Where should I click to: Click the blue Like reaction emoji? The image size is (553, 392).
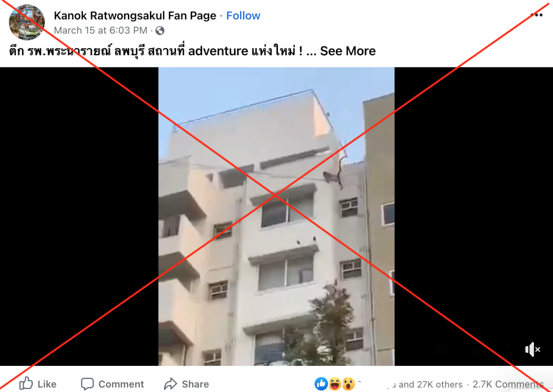click(321, 384)
